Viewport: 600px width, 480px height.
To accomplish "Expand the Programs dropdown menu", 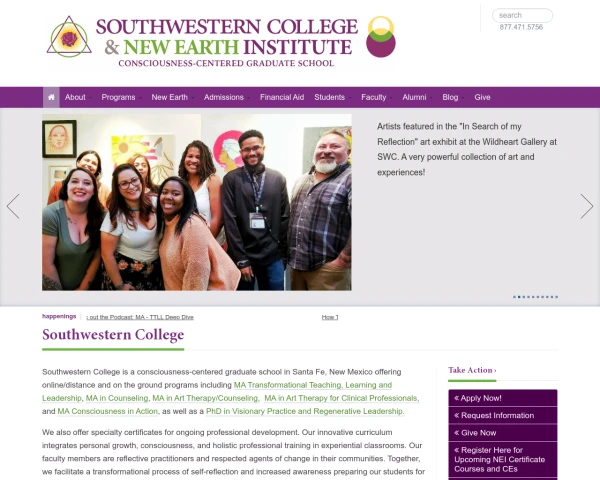I will click(x=121, y=97).
